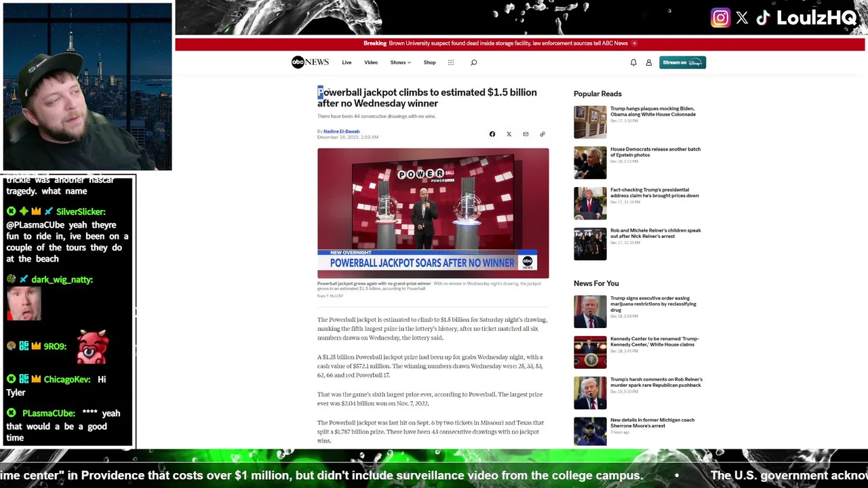Open author Nadine El-Bawab link
This screenshot has width=868, height=488.
pyautogui.click(x=341, y=131)
